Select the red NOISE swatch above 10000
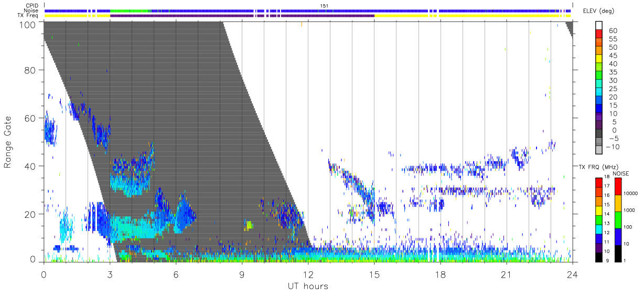The height and width of the screenshot is (297, 644). (618, 185)
